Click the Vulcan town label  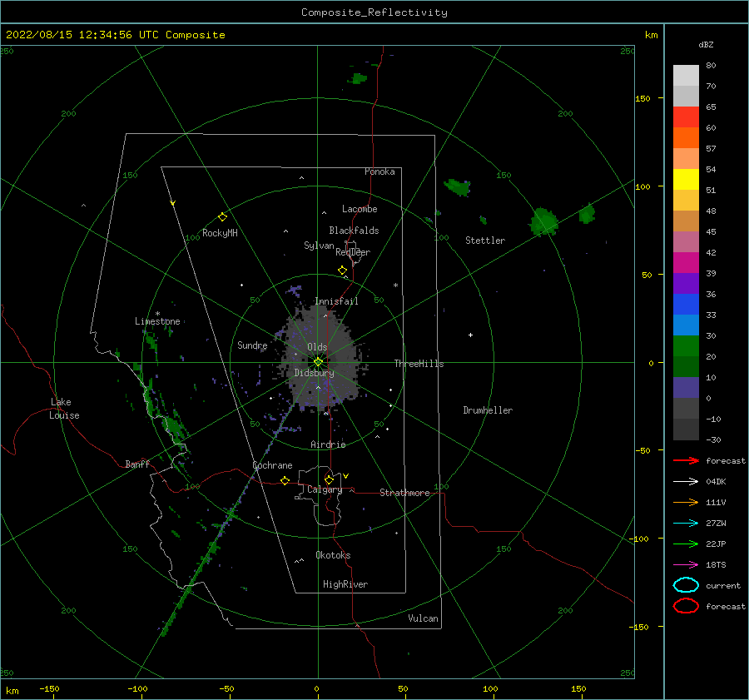pyautogui.click(x=424, y=618)
